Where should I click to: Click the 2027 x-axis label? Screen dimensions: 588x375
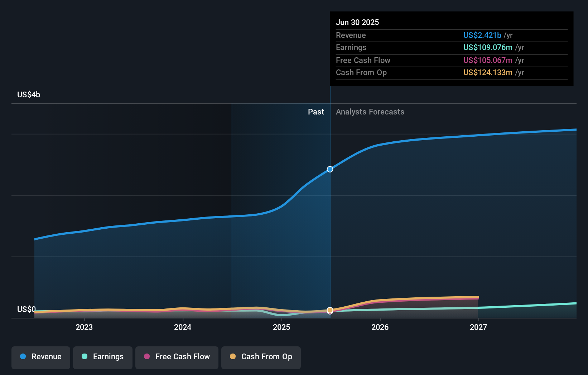478,327
